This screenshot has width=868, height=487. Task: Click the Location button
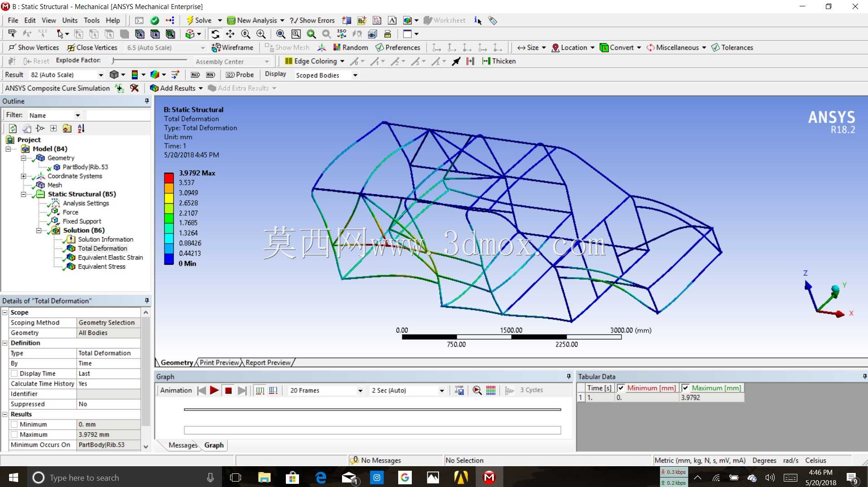click(573, 48)
